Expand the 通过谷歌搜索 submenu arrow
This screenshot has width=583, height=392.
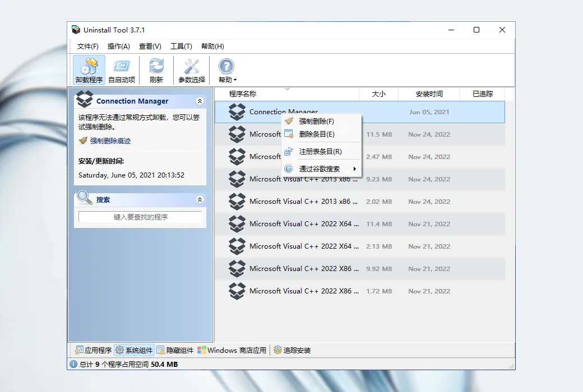pos(355,169)
